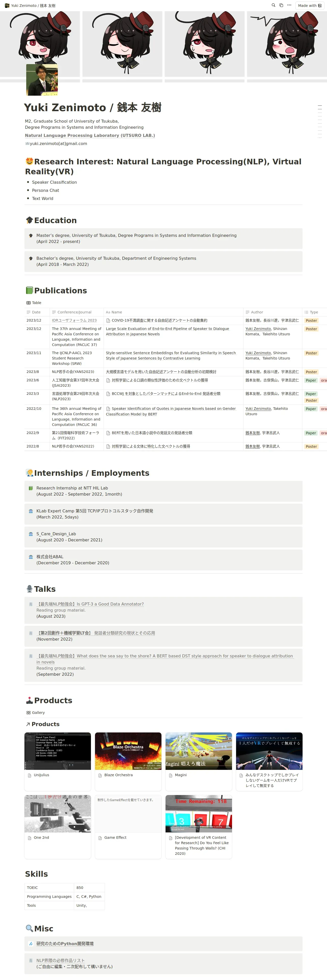Click the profile photo page icon

[42, 80]
